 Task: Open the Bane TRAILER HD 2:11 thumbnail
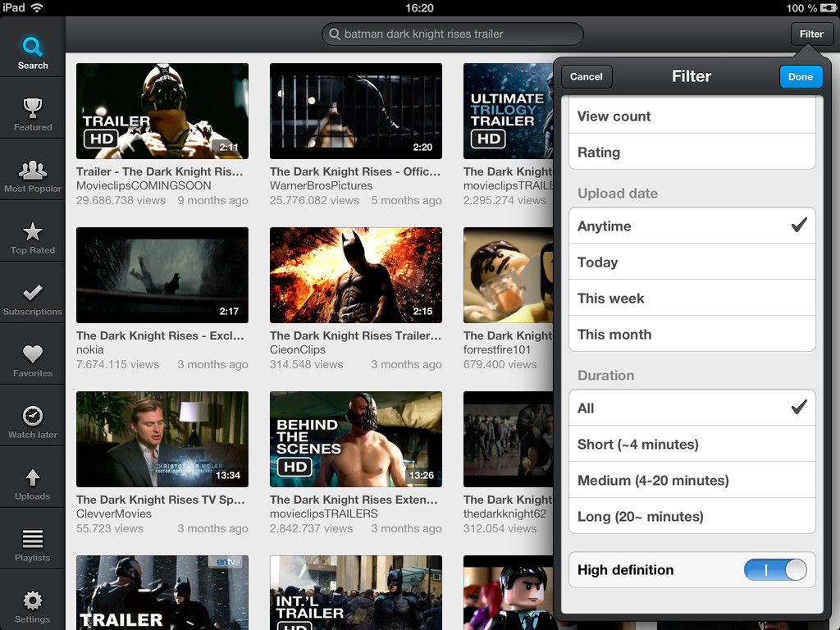pos(162,111)
